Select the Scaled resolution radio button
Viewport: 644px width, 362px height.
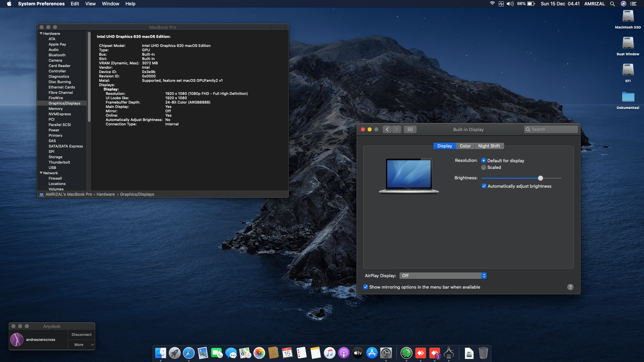point(483,167)
